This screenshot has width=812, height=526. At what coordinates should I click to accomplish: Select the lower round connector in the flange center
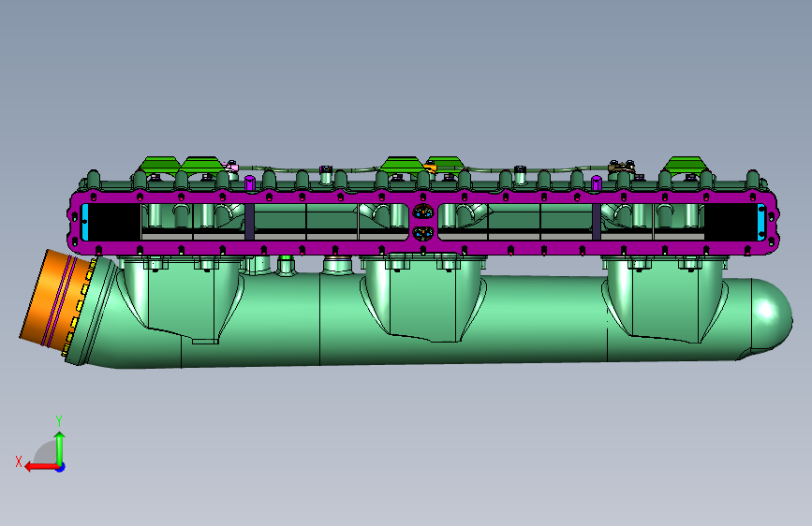(x=423, y=233)
